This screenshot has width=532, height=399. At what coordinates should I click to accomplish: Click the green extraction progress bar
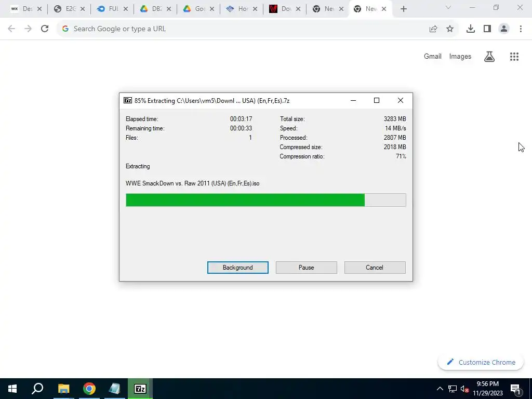[x=265, y=200]
